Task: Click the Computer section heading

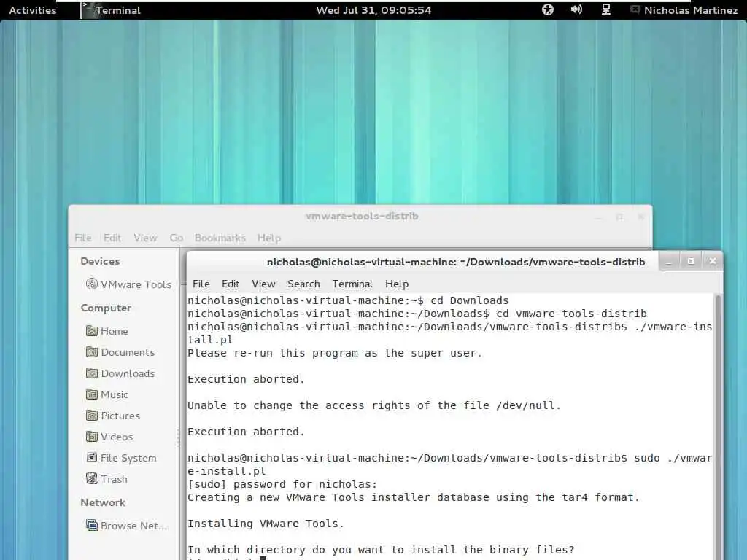Action: [x=106, y=308]
